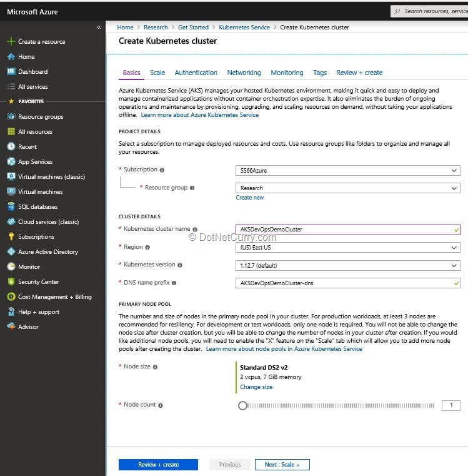The height and width of the screenshot is (476, 468).
Task: Open the Tags tab
Action: coord(320,73)
